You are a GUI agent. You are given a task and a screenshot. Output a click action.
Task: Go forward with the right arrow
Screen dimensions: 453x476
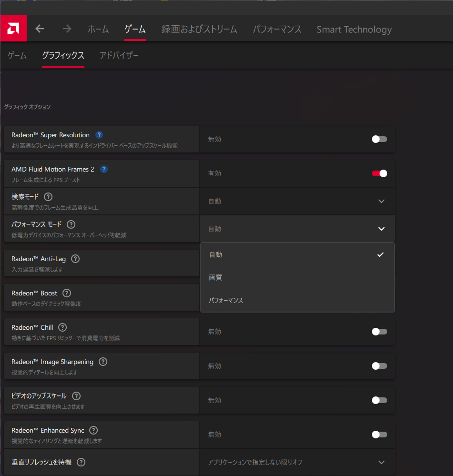[x=67, y=29]
